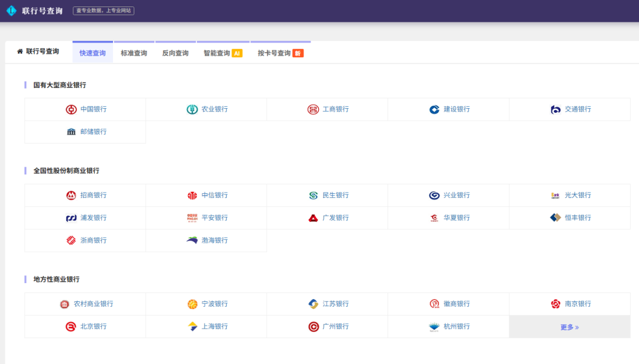639x364 pixels.
Task: Open the 建设银行 text link
Action: 456,109
